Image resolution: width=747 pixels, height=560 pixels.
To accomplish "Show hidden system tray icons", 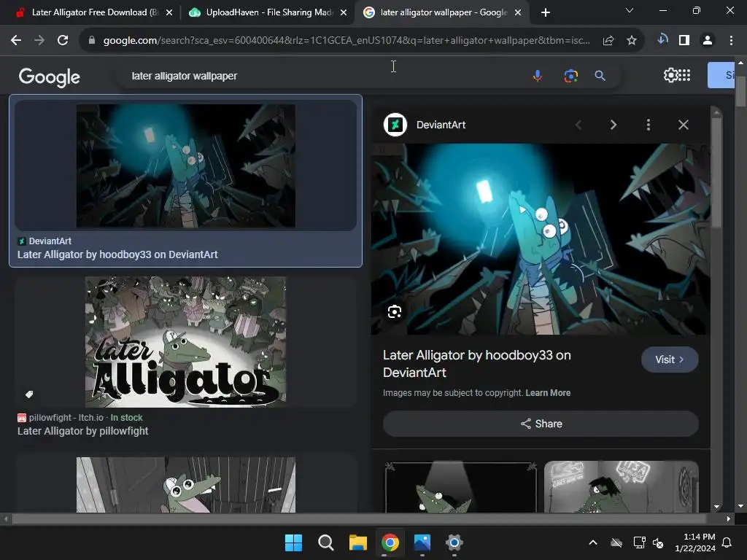I will pyautogui.click(x=593, y=542).
